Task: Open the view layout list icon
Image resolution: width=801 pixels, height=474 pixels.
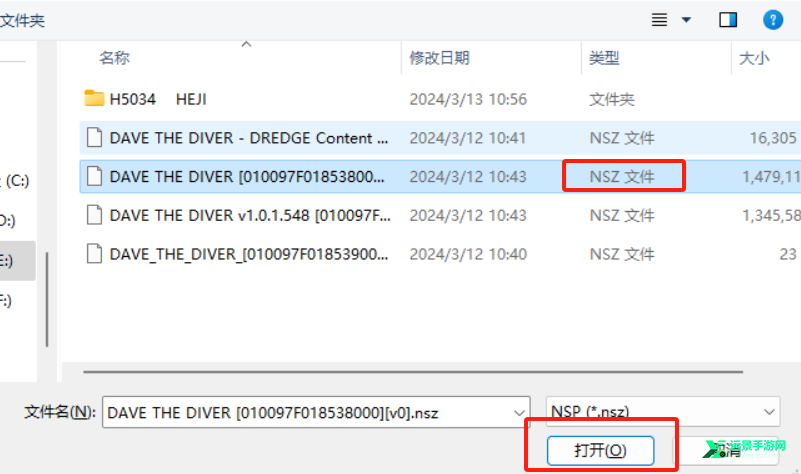Action: [659, 20]
